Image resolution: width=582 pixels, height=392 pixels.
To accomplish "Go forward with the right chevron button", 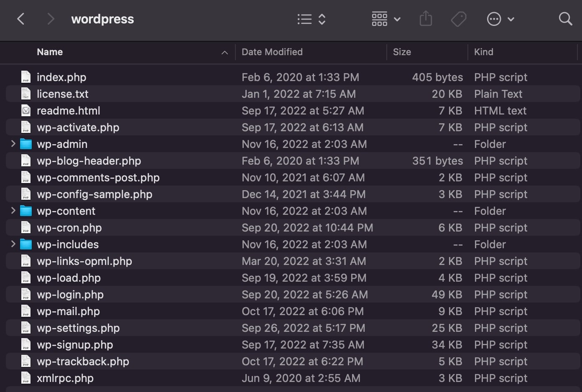I will click(51, 19).
